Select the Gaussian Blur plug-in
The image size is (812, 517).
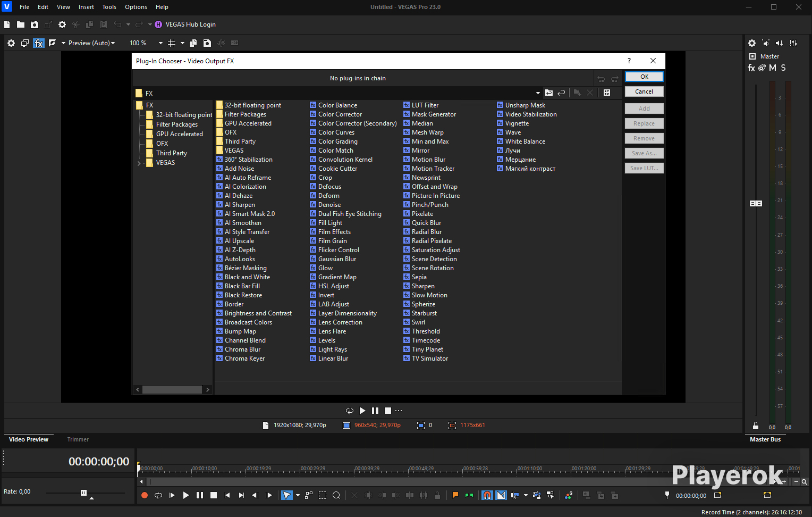[x=337, y=259]
